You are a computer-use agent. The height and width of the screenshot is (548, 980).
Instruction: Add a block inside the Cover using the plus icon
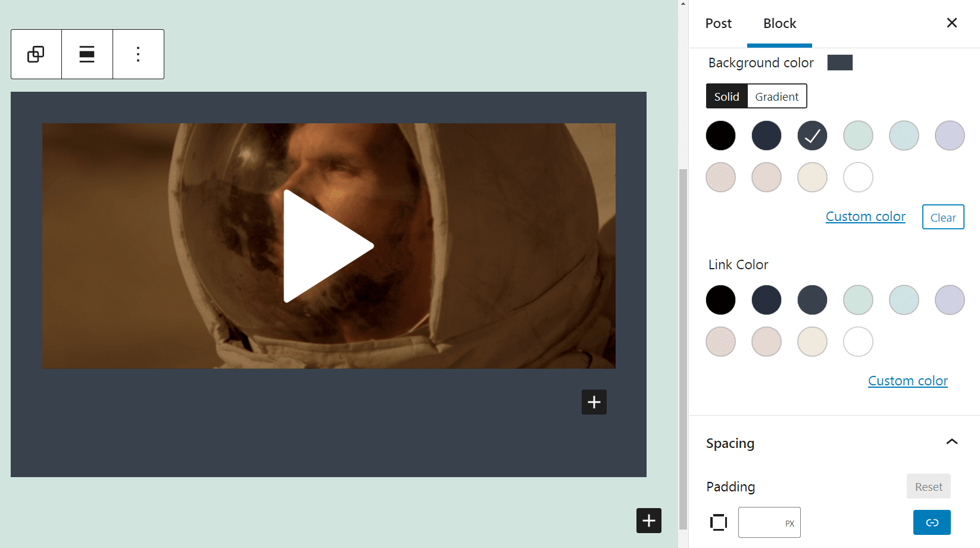coord(594,402)
